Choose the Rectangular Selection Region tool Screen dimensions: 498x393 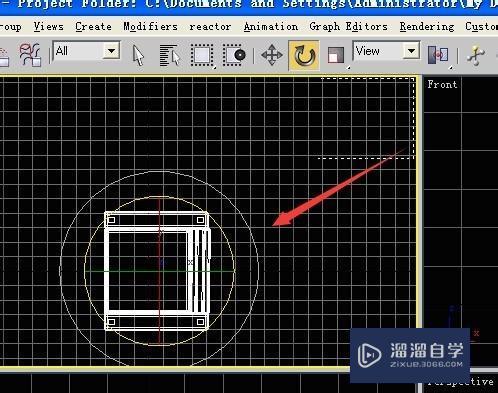(x=202, y=55)
